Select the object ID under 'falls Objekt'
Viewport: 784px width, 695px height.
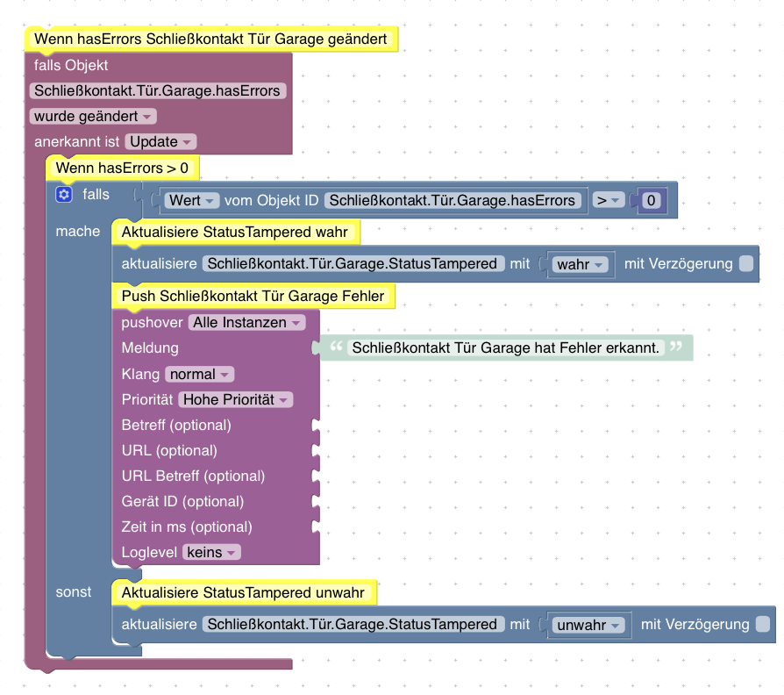coord(158,91)
